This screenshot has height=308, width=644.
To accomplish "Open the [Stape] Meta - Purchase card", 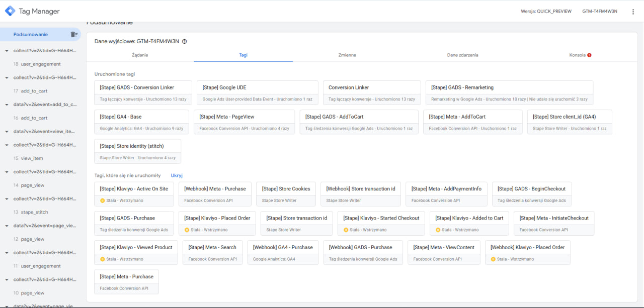I will coord(126,282).
